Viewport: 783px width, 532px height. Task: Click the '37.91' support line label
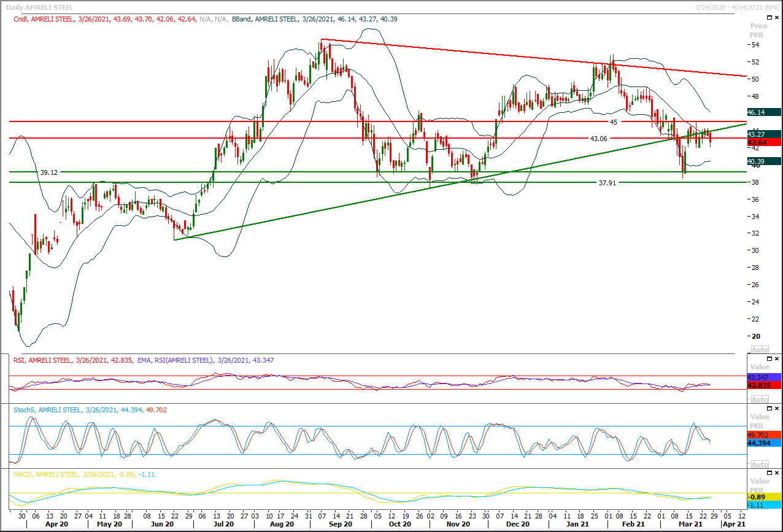607,183
